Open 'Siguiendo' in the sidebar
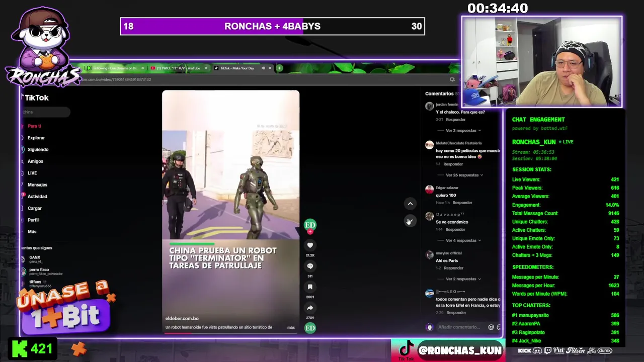644x362 pixels. point(38,149)
